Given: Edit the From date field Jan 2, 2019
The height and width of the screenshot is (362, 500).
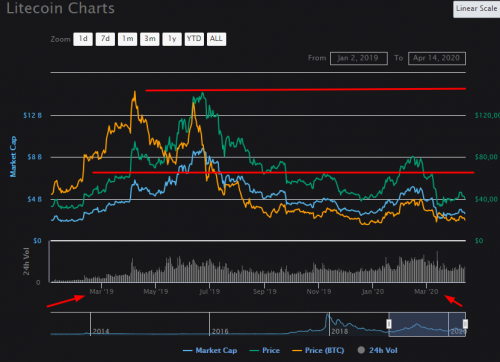Looking at the screenshot, I should [x=359, y=58].
